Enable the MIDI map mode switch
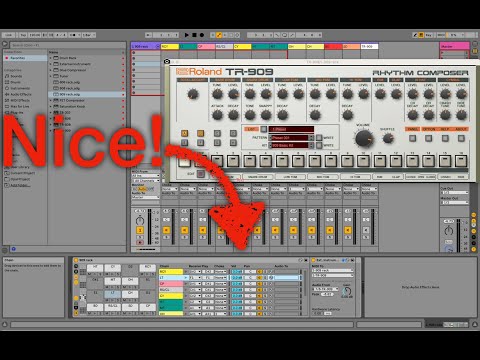The width and height of the screenshot is (480, 360). pos(441,35)
